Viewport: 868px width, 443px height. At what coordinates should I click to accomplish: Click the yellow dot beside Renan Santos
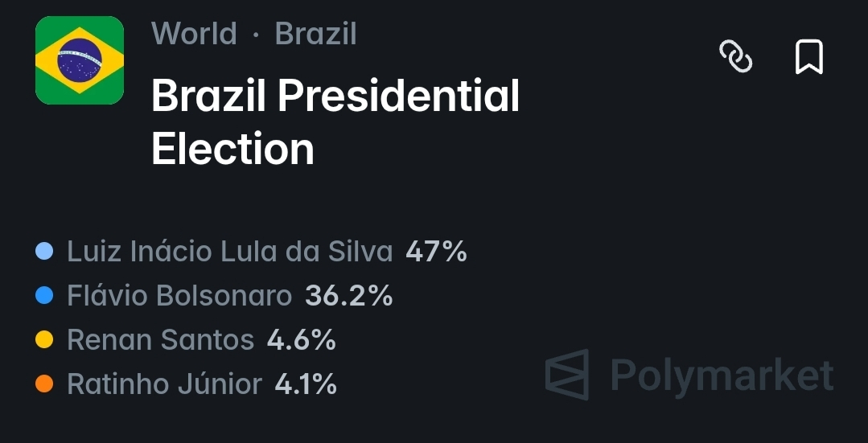(x=44, y=340)
